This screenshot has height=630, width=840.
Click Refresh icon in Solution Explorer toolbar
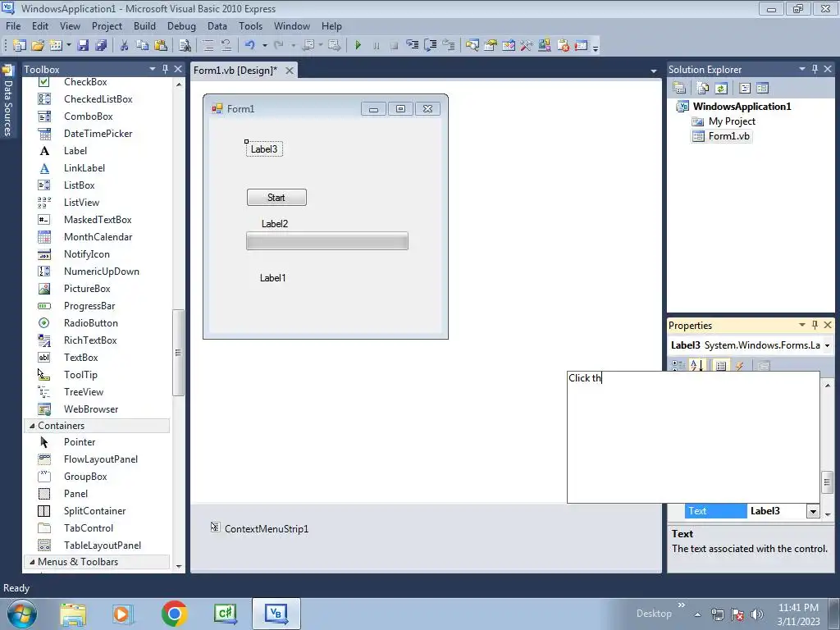(x=720, y=88)
